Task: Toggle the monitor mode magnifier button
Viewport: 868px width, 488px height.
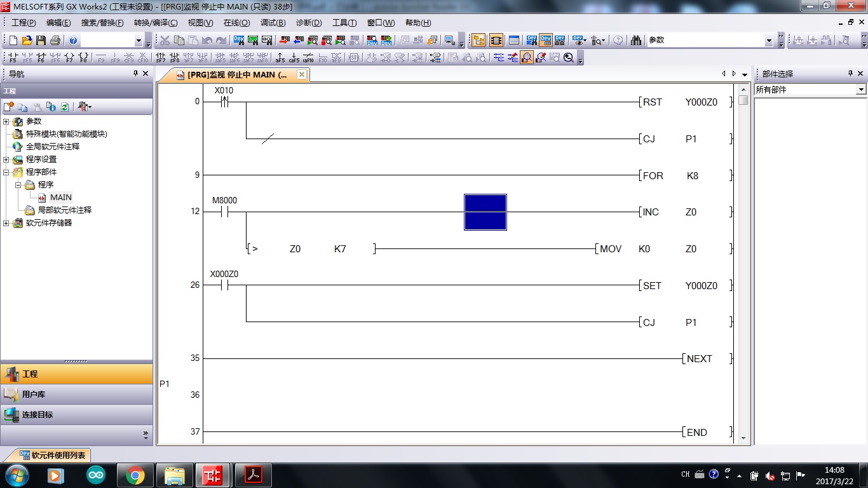Action: coord(527,58)
